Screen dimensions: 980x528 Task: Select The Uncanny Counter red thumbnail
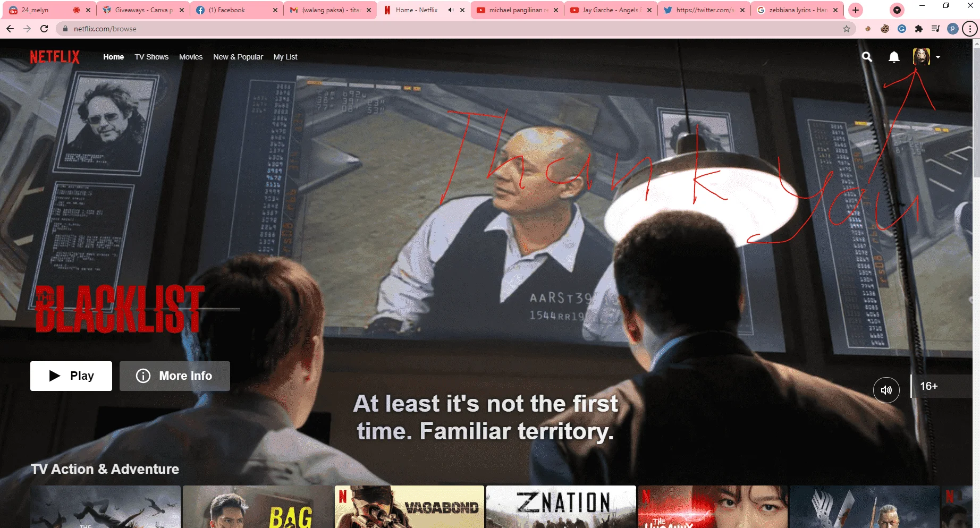[713, 507]
